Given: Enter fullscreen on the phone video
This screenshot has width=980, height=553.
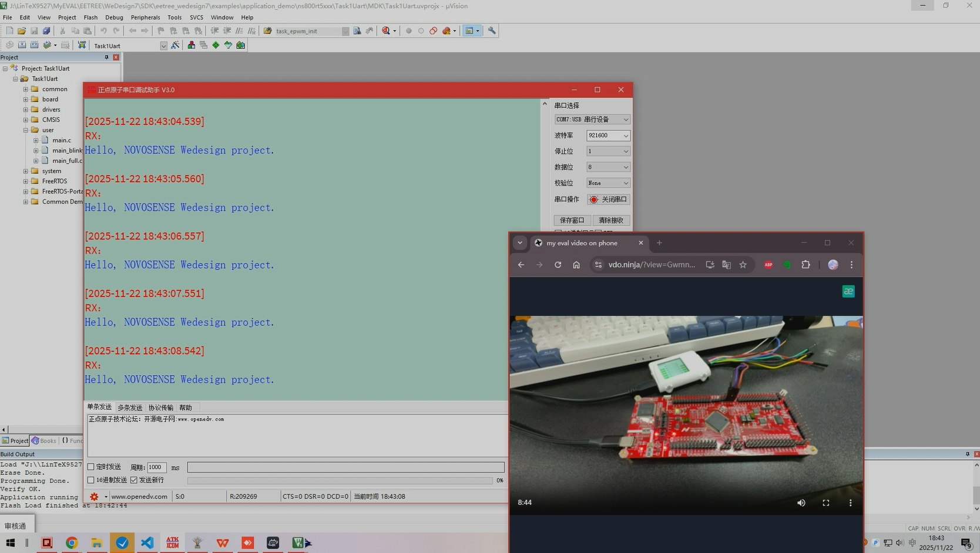Looking at the screenshot, I should (825, 503).
